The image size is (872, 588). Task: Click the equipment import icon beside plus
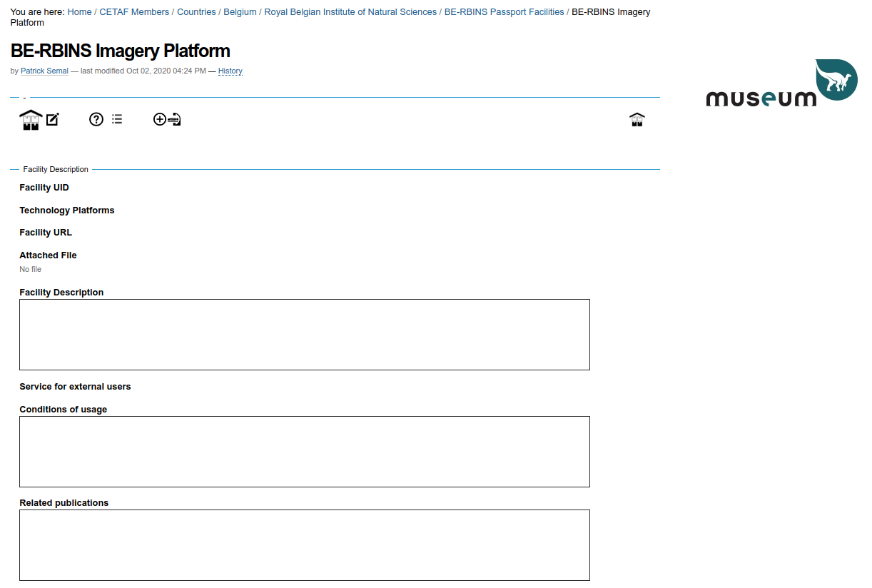pyautogui.click(x=175, y=120)
